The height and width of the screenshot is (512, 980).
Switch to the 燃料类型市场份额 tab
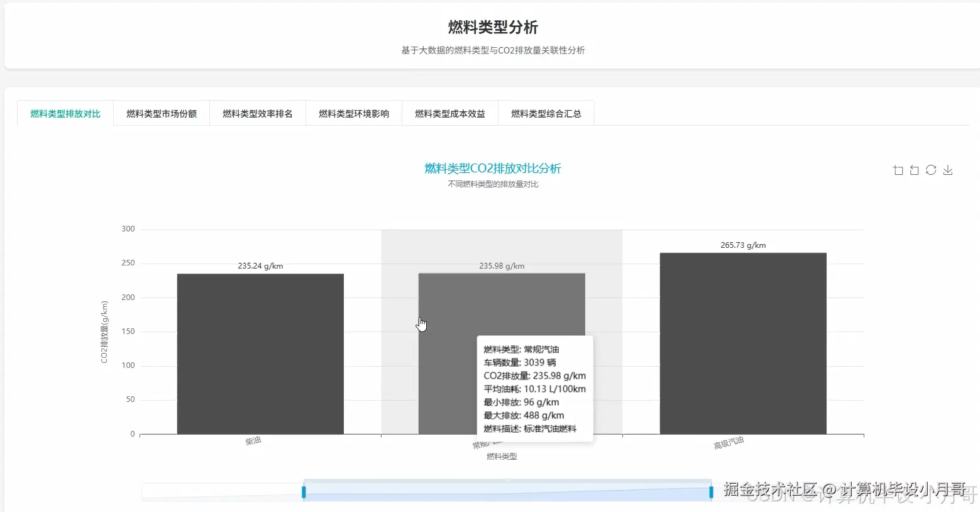coord(161,113)
